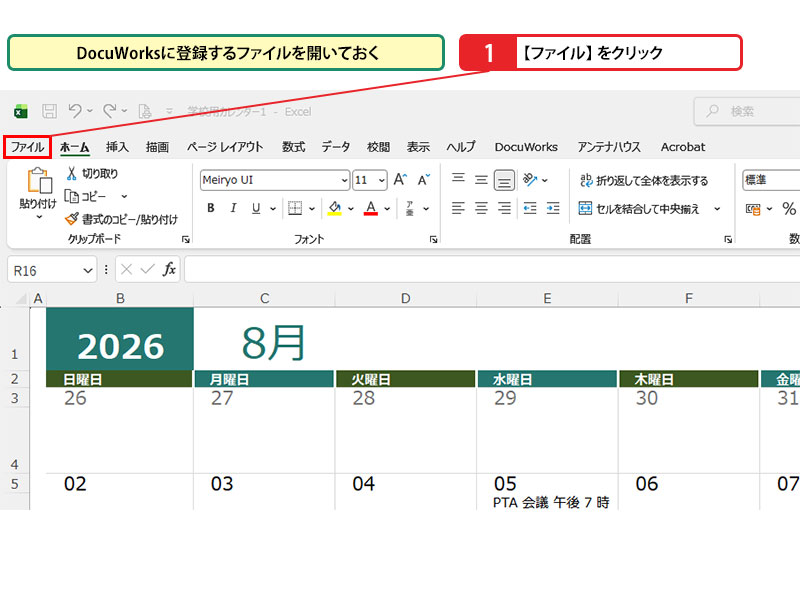
Task: Expand underline style dropdown arrow
Action: pyautogui.click(x=273, y=208)
